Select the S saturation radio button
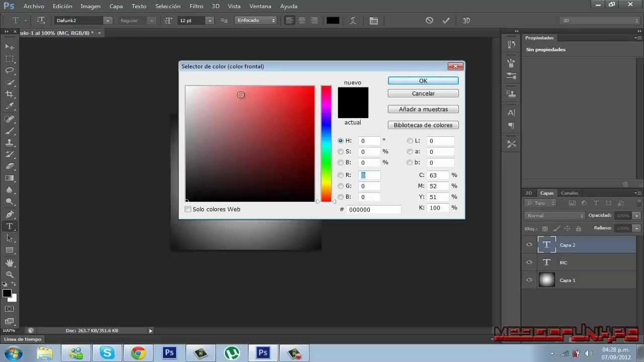 [341, 151]
